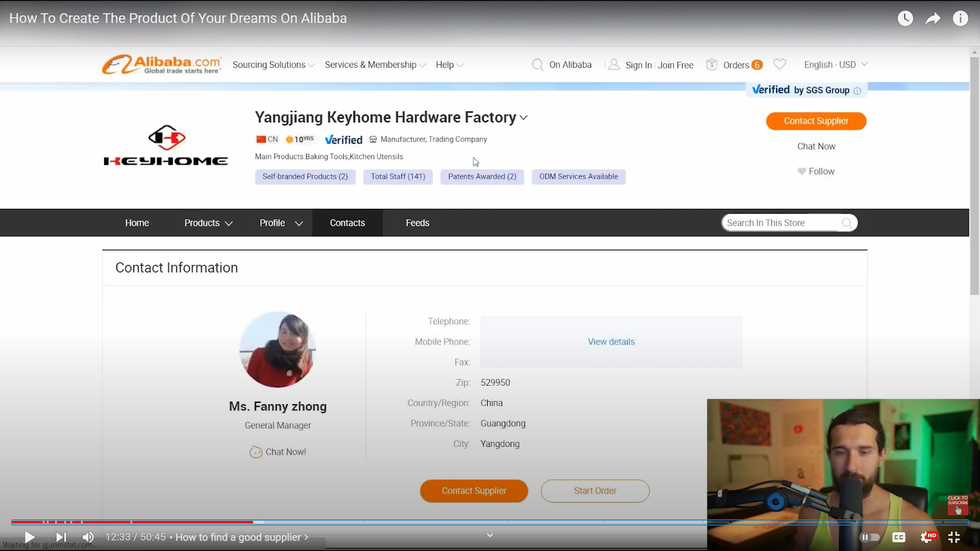
Task: Click the favorites heart icon in header
Action: (x=780, y=64)
